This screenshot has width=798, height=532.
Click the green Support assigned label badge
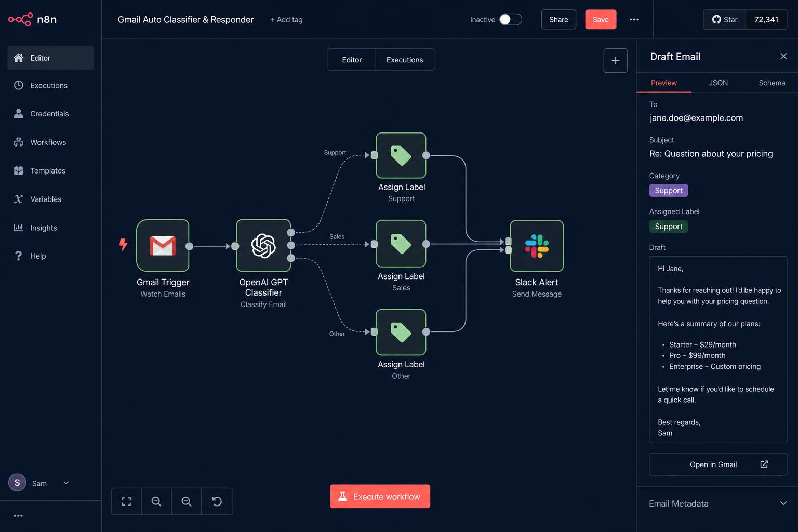[x=669, y=227]
